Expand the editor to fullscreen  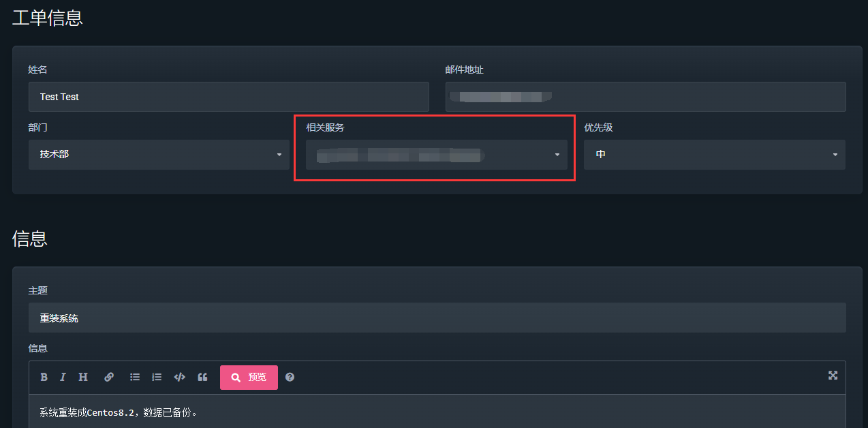click(x=833, y=376)
